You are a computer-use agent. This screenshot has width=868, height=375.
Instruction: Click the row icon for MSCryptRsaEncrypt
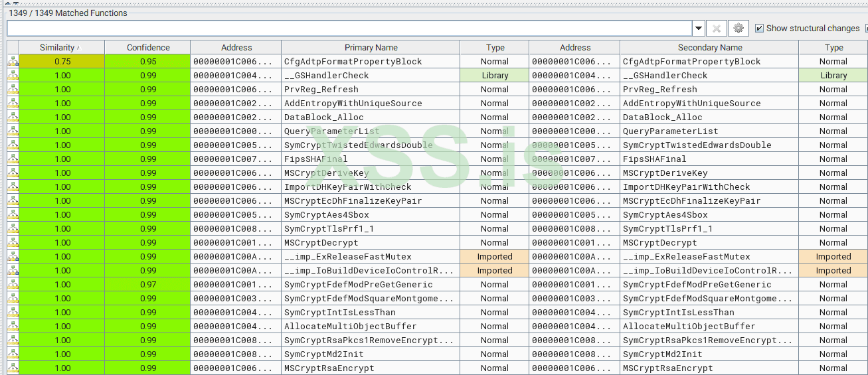pyautogui.click(x=13, y=368)
